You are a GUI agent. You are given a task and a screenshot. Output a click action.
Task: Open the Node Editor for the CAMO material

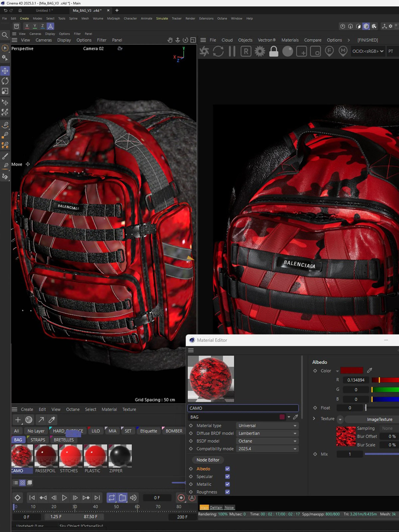point(208,460)
